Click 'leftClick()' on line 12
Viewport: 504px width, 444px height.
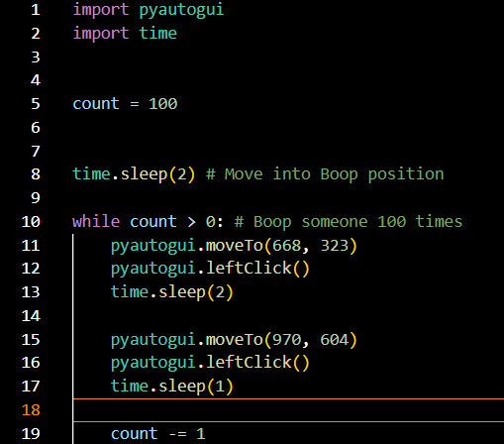pos(257,269)
